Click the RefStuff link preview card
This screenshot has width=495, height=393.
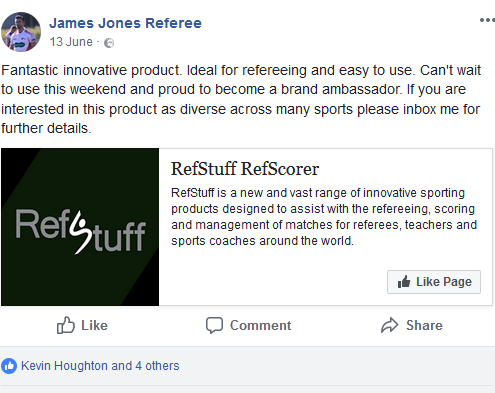(247, 227)
